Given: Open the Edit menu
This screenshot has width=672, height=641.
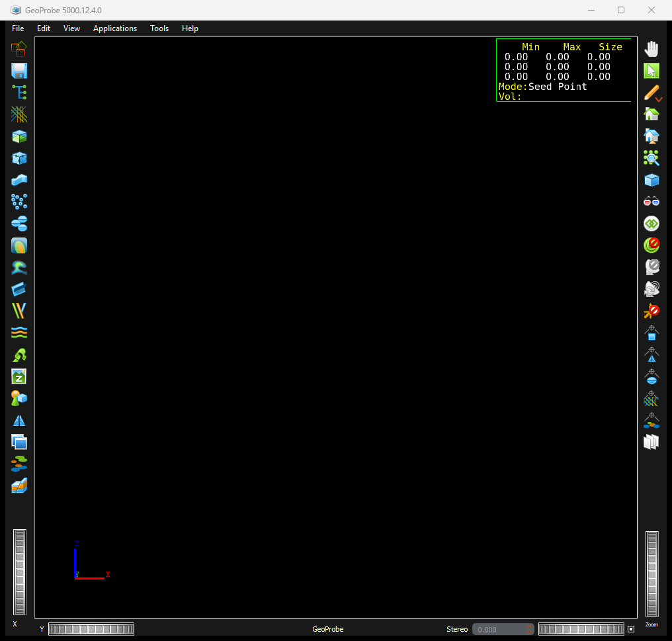Looking at the screenshot, I should click(x=44, y=28).
